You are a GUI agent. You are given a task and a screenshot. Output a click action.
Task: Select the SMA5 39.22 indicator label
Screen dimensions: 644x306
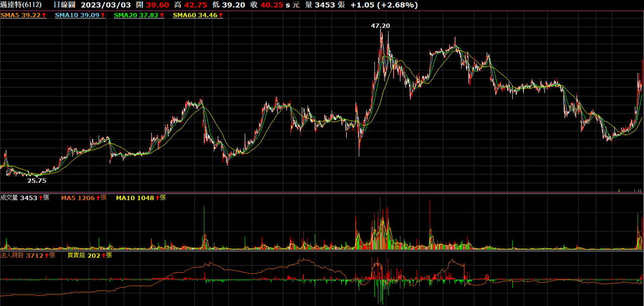pos(23,16)
